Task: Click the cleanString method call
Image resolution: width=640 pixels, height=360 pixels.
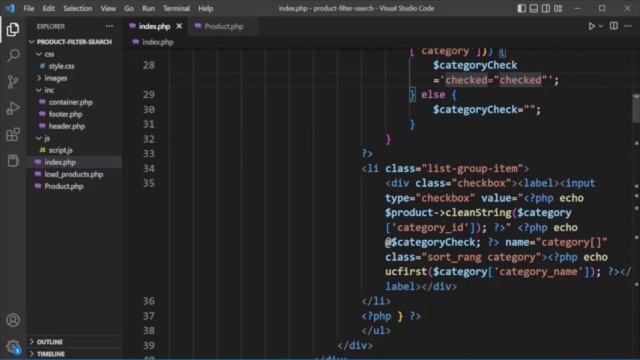Action: [478, 212]
